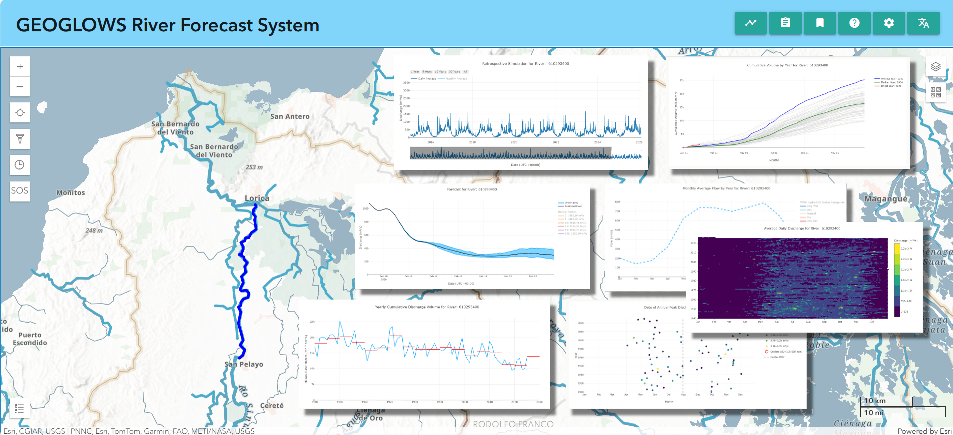Click the locate/crosshair map button
The image size is (953, 435).
point(21,113)
